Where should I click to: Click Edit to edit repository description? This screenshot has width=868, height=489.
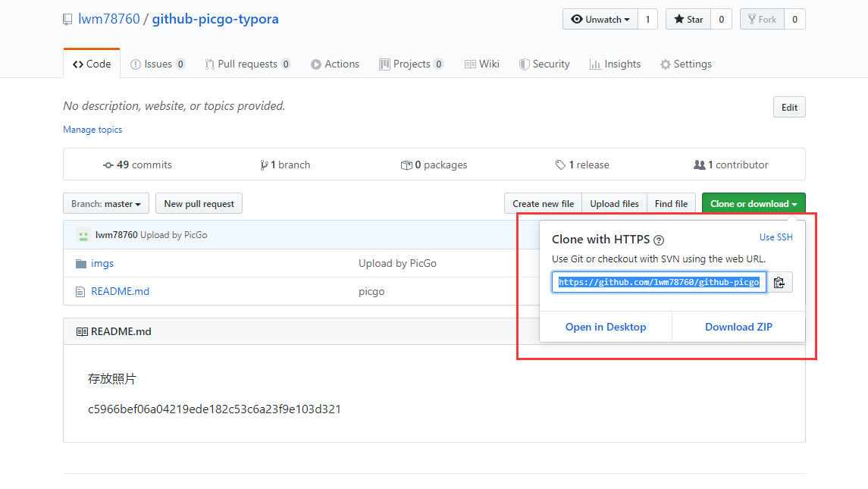click(789, 108)
